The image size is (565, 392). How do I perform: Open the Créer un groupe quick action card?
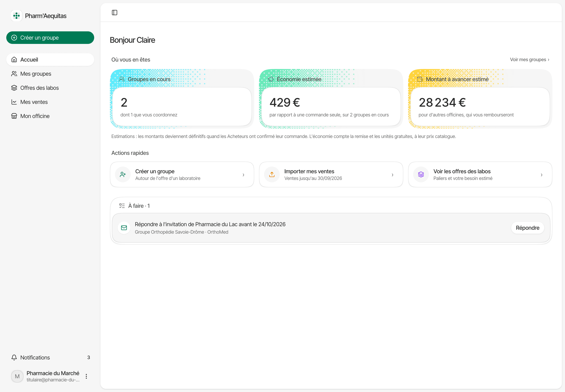pos(182,174)
